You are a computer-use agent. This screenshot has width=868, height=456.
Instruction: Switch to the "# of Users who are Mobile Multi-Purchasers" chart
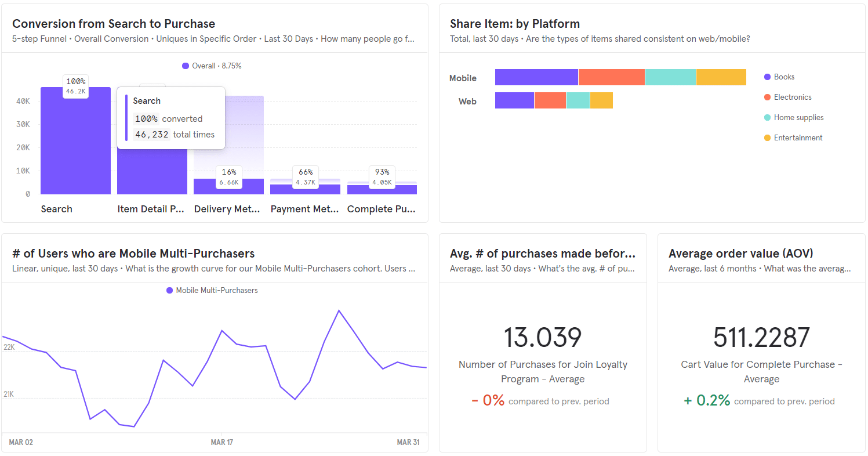pos(133,253)
